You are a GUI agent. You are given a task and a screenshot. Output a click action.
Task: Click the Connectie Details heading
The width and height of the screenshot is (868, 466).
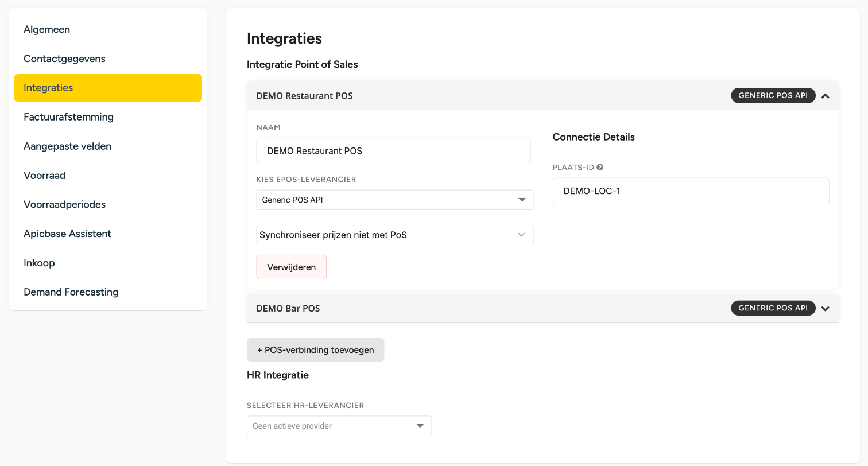point(594,137)
